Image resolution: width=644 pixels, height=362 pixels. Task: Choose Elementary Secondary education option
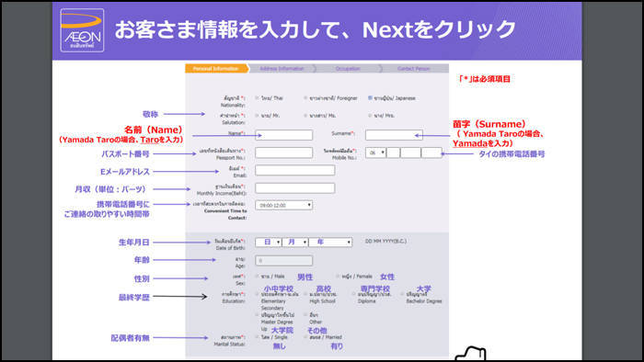pos(257,294)
